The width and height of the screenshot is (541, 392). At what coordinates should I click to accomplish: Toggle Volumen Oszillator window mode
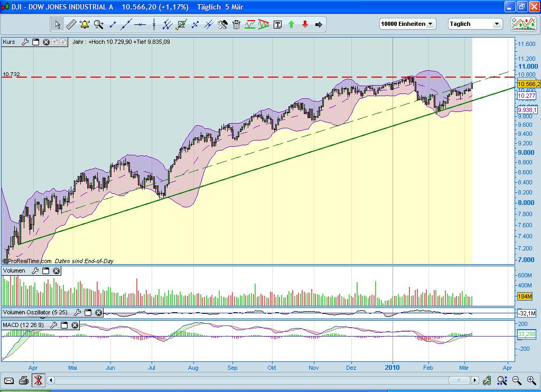[88, 312]
